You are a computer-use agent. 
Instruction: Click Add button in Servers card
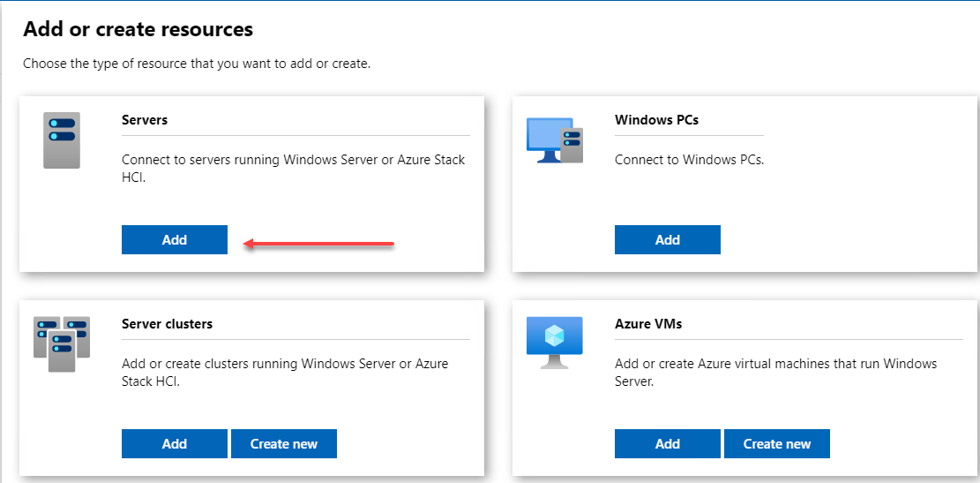pyautogui.click(x=175, y=239)
